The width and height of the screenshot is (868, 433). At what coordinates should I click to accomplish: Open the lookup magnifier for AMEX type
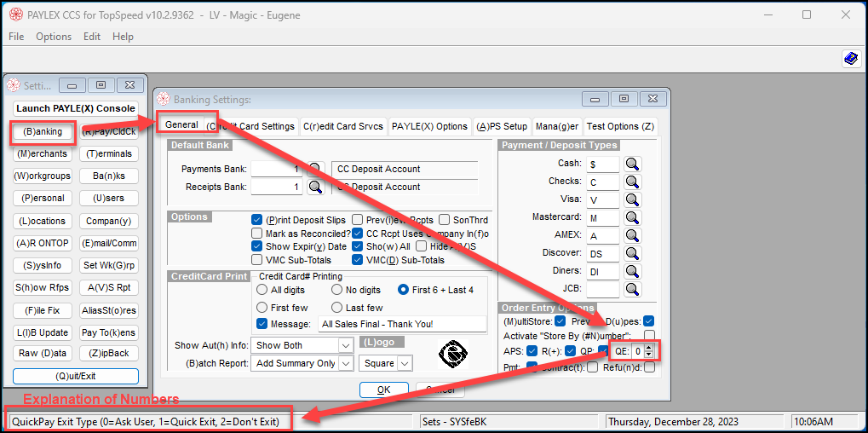633,235
